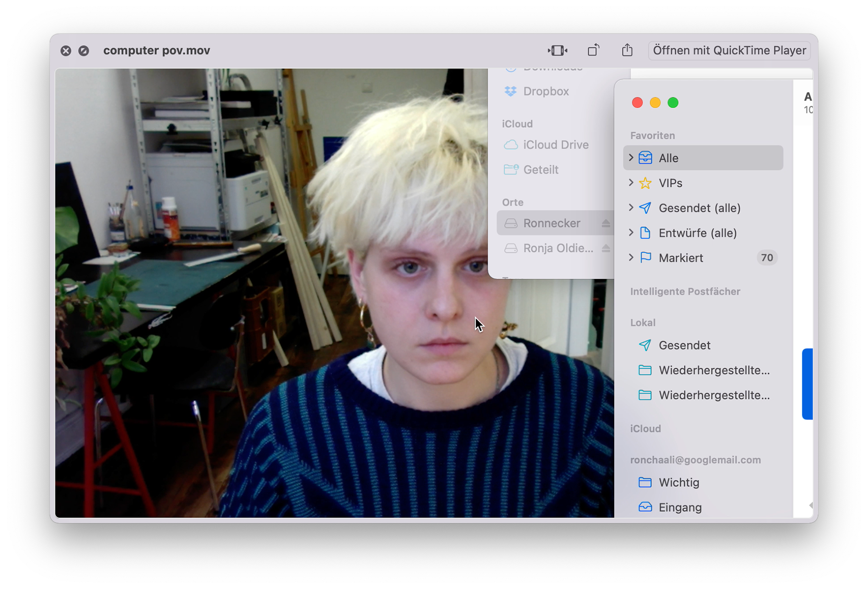Select Ronnecker volume label
Viewport: 868px width, 589px height.
(552, 223)
